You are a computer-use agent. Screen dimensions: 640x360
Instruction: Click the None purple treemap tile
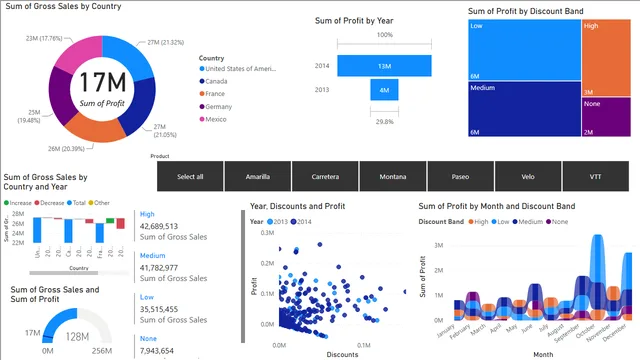coord(606,117)
